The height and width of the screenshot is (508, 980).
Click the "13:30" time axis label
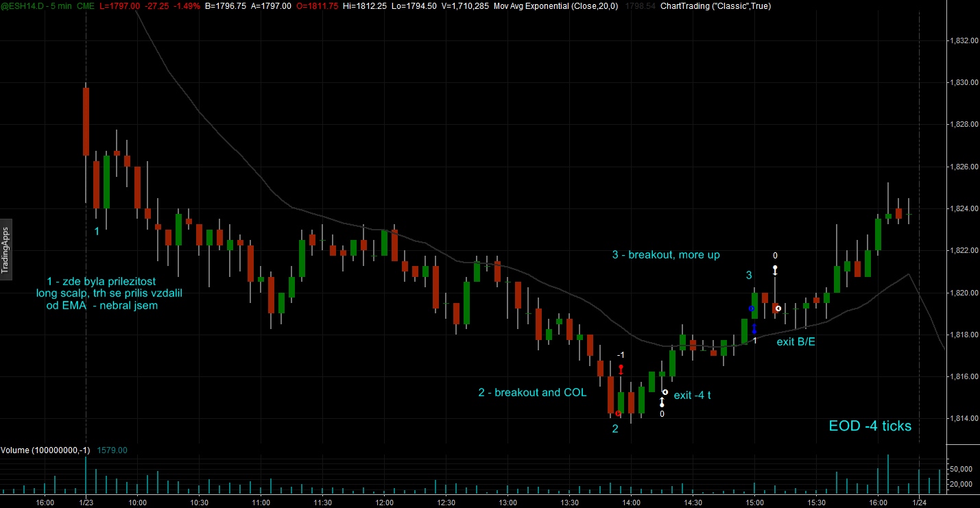[x=569, y=502]
